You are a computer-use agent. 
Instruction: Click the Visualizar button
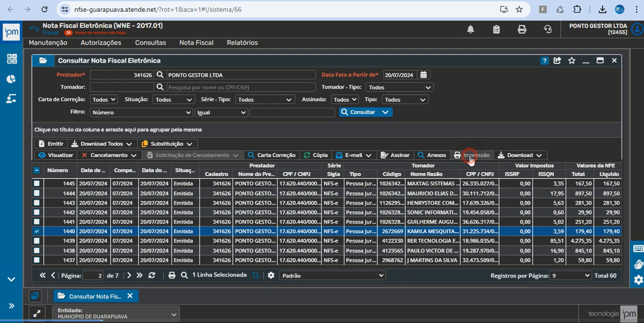tap(56, 155)
